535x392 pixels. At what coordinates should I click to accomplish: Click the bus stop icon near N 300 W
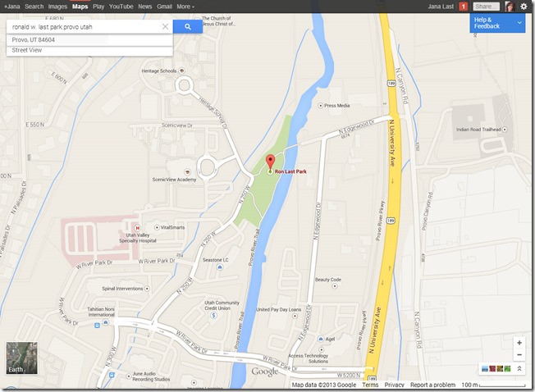(112, 375)
